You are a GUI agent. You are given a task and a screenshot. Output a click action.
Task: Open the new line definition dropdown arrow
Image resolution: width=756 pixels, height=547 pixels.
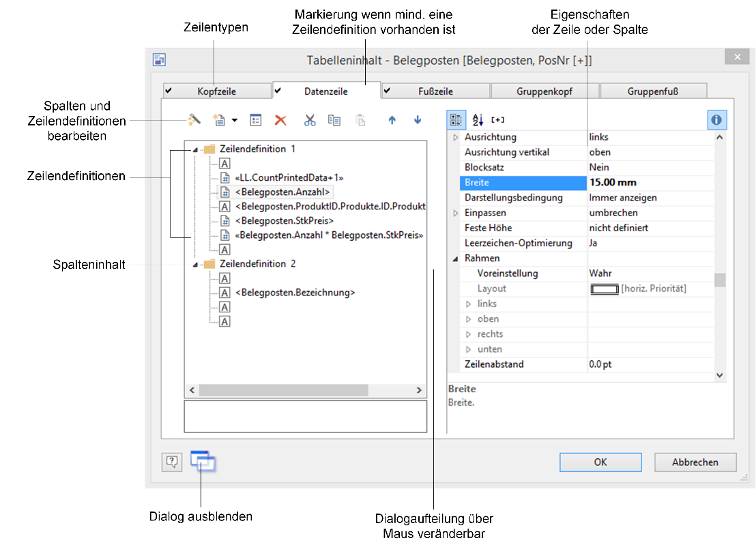(x=235, y=121)
